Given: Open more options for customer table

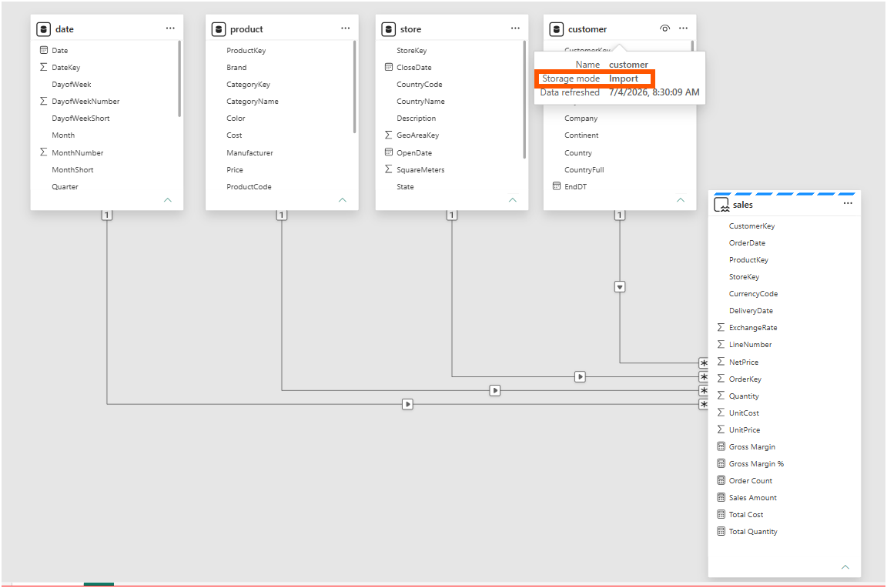Looking at the screenshot, I should pos(684,28).
